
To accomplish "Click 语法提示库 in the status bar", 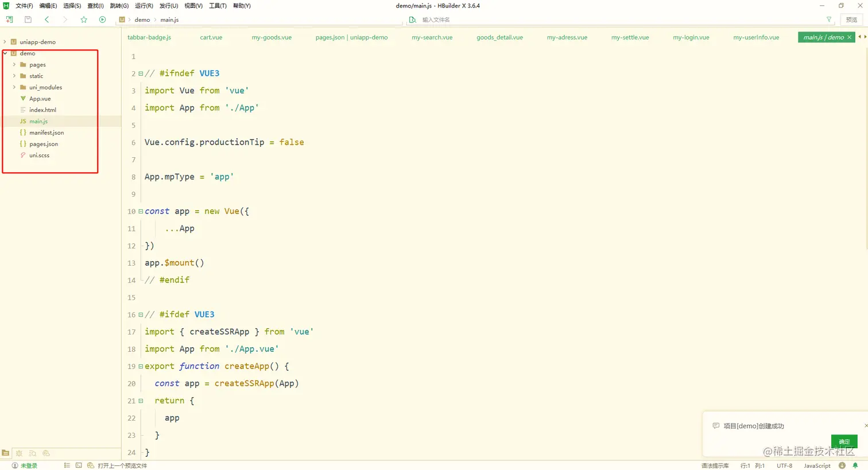I will click(x=715, y=465).
